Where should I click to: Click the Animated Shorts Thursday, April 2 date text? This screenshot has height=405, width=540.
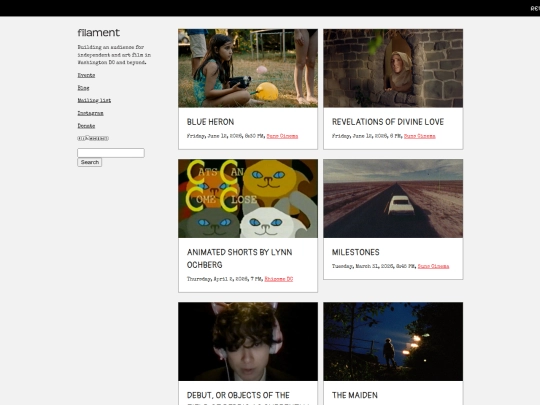225,279
